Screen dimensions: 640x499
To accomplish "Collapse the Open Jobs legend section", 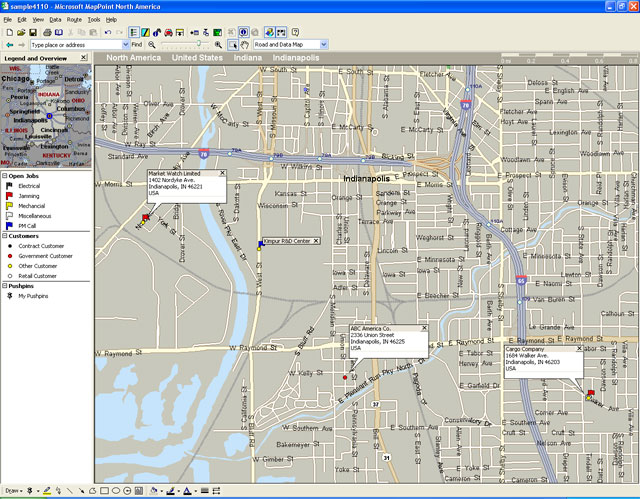I will pyautogui.click(x=5, y=176).
